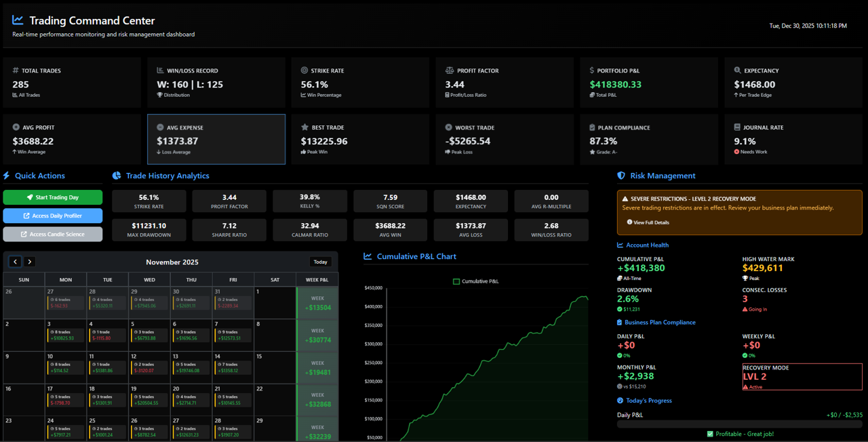Click the bar chart icon beside Win/Loss Record

(160, 71)
